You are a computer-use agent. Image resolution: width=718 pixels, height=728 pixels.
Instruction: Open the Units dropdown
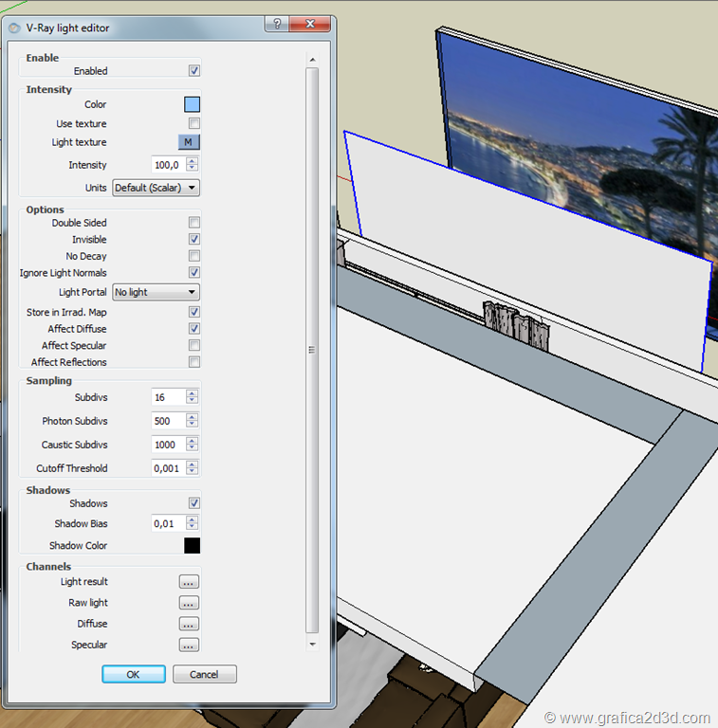pyautogui.click(x=156, y=188)
